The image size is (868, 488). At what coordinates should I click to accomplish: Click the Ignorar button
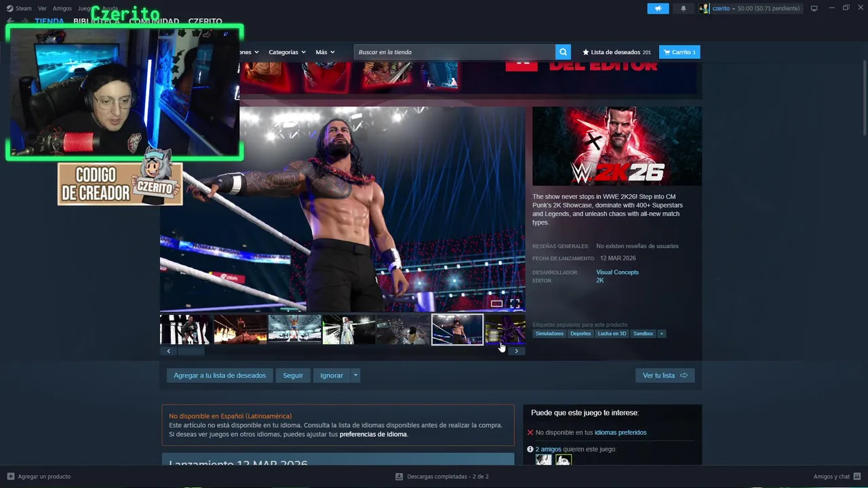(332, 375)
